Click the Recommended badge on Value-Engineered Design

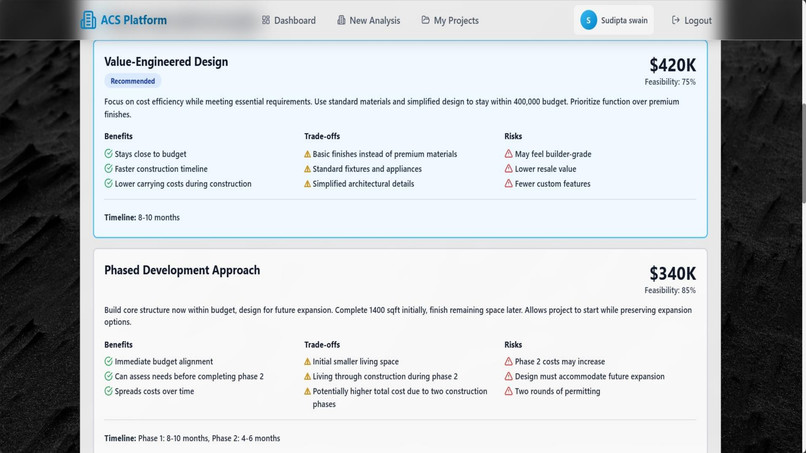[133, 81]
